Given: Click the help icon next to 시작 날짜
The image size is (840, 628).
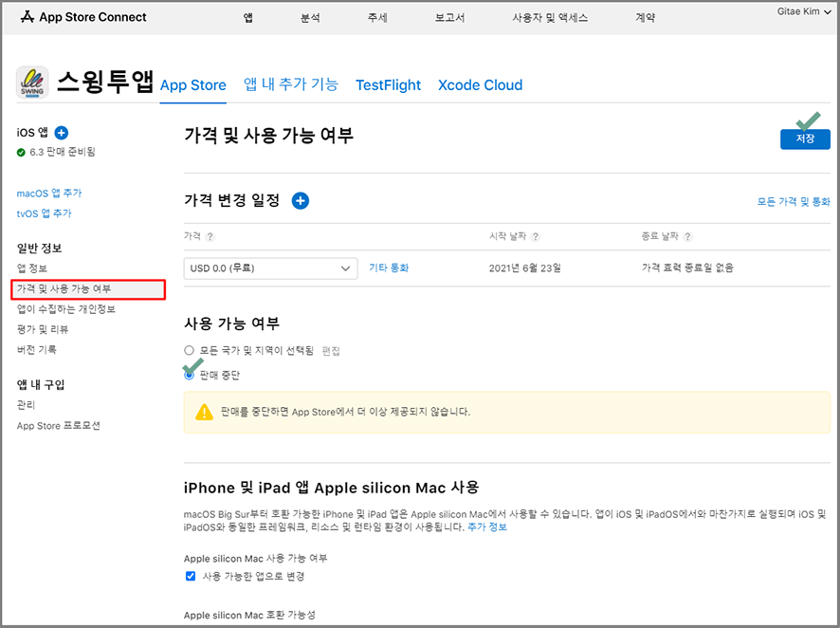Looking at the screenshot, I should click(537, 237).
